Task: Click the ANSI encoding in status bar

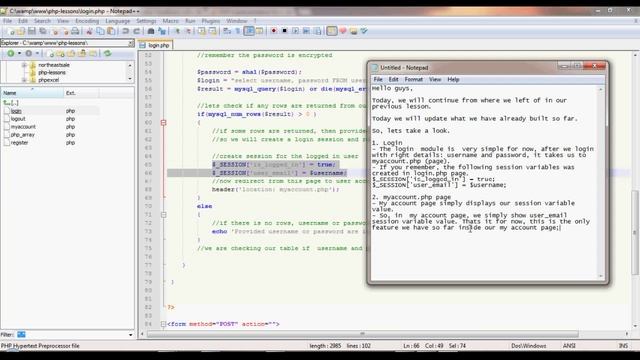Action: [x=569, y=346]
